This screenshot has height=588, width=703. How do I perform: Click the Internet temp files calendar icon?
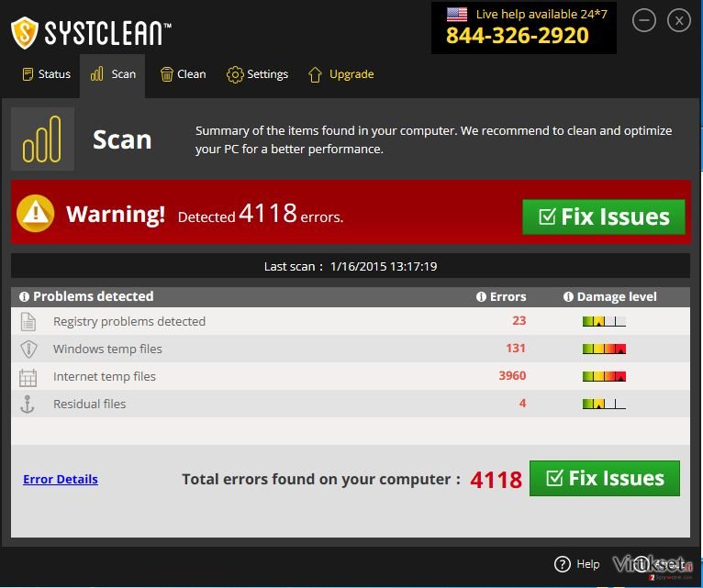point(28,377)
